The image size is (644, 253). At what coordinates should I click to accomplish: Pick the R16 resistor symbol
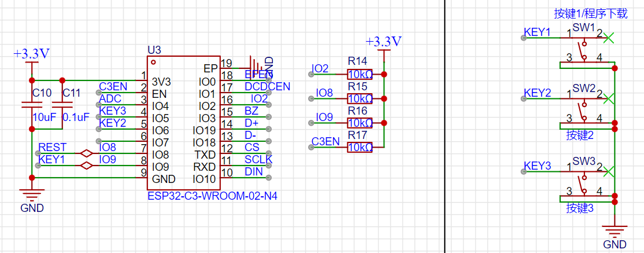pyautogui.click(x=360, y=123)
